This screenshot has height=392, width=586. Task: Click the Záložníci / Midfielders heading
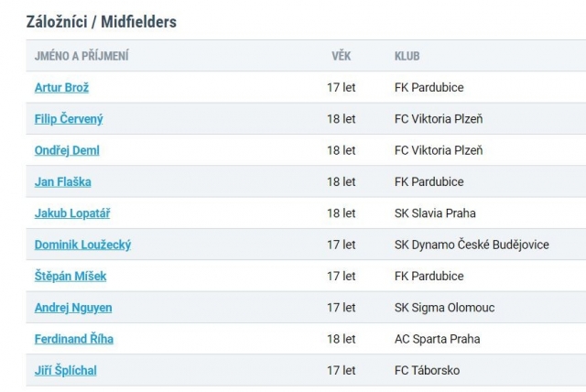coord(102,22)
